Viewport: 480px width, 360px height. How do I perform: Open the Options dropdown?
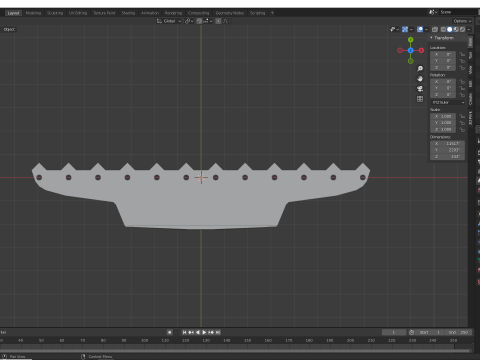462,21
